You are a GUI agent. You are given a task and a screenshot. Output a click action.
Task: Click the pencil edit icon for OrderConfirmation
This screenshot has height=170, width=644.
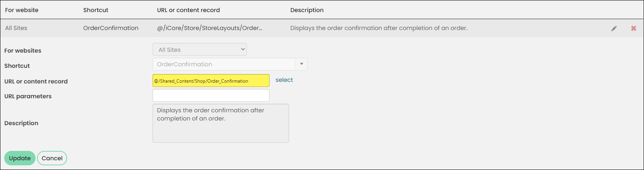coord(614,28)
